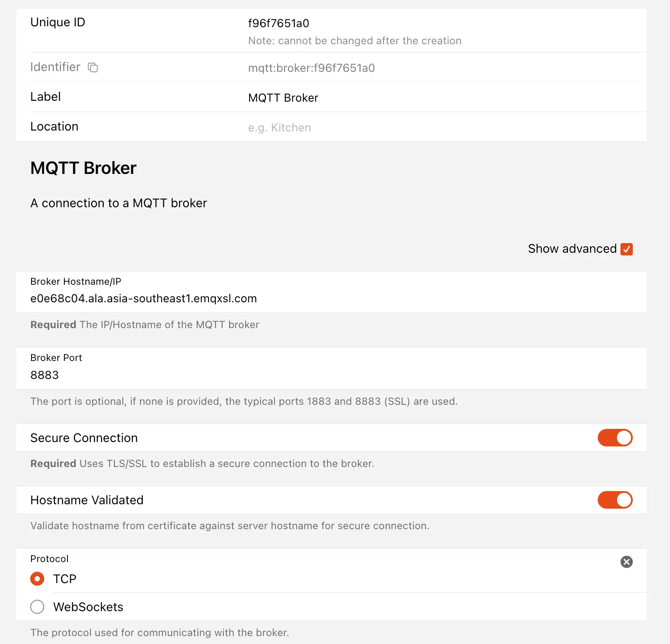
Task: Click the Hostname Validated label
Action: (x=87, y=500)
